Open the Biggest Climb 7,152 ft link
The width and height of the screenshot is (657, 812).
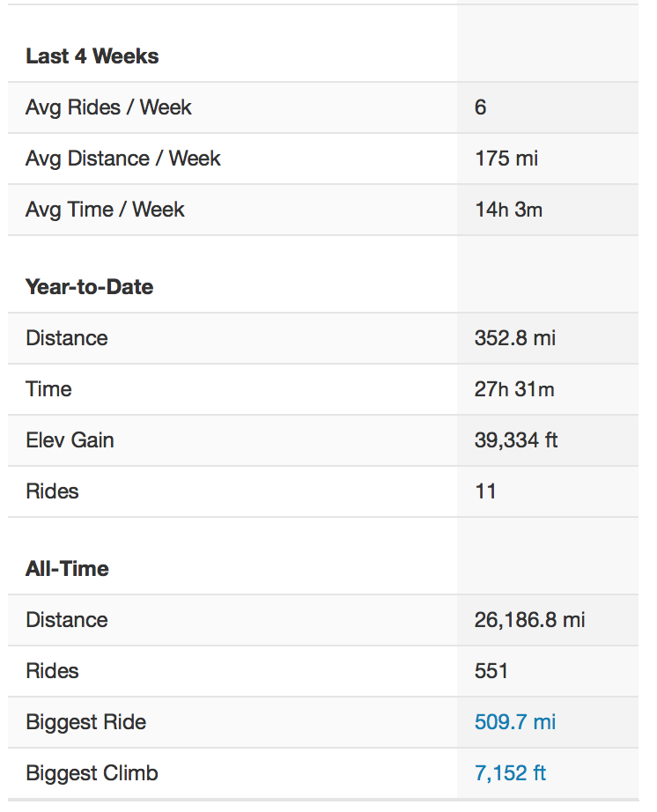[x=511, y=773]
